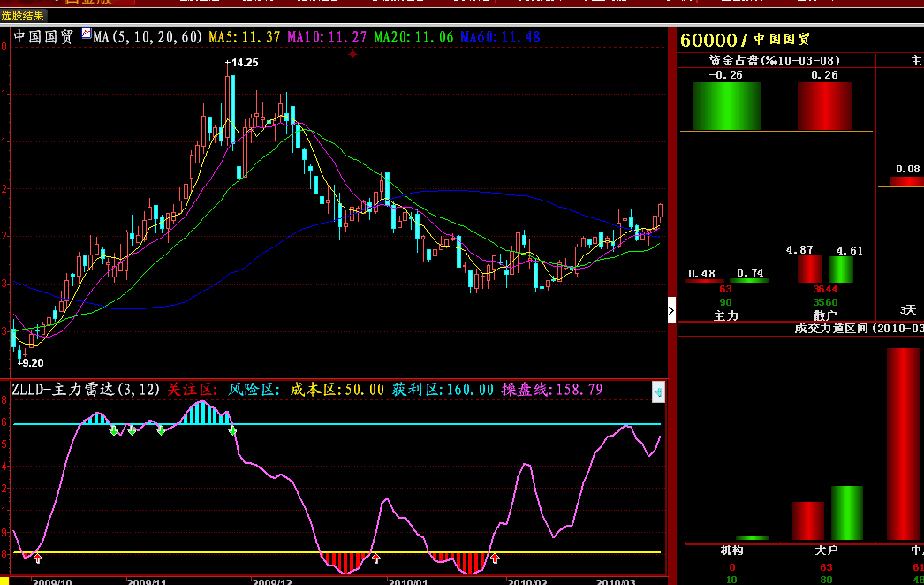Click the 大户 label
Image resolution: width=924 pixels, height=585 pixels.
point(826,551)
